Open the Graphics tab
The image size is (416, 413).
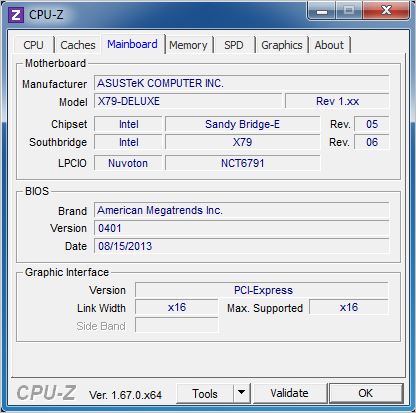click(282, 45)
